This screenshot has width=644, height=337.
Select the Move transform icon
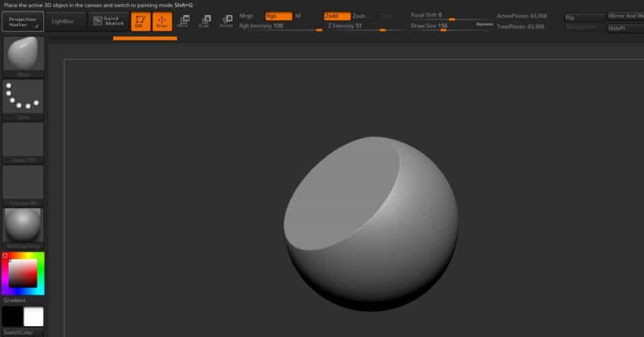tap(183, 21)
